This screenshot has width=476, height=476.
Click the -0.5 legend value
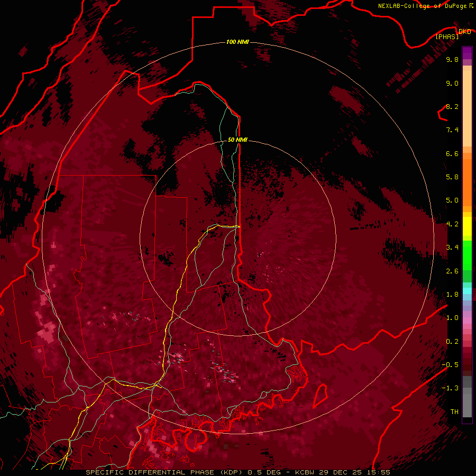point(450,365)
